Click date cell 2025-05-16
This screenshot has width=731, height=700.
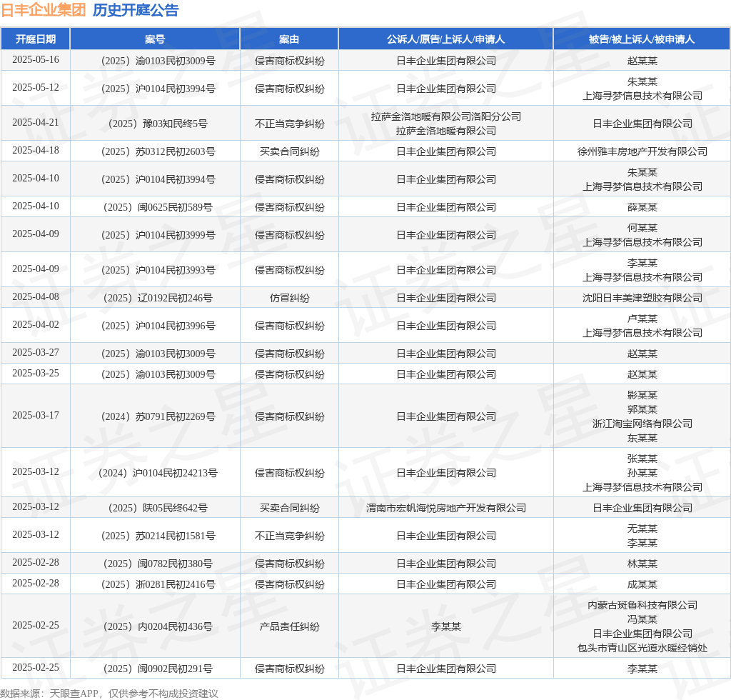click(x=36, y=60)
